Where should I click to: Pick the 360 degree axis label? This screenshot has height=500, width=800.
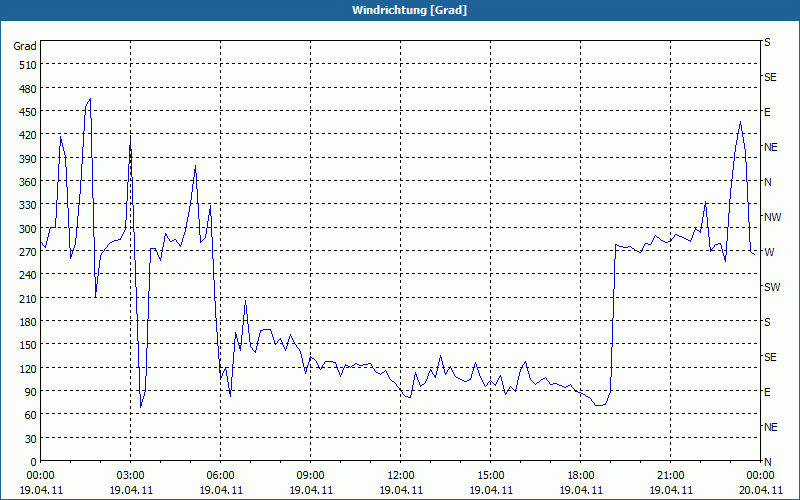(28, 182)
